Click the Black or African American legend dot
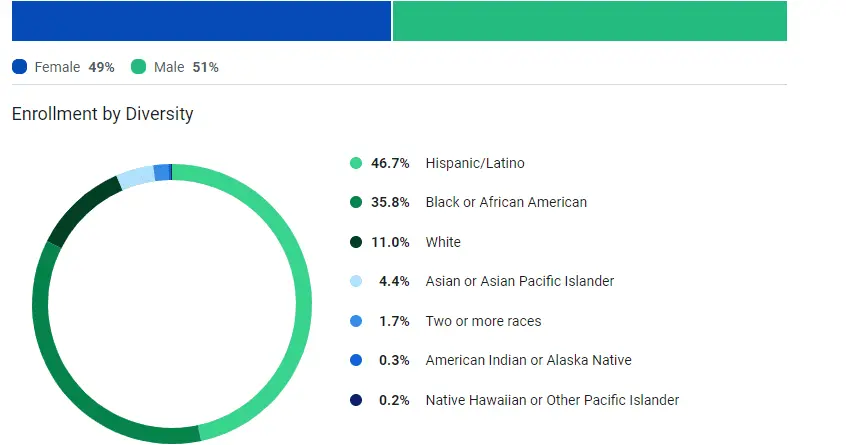 pos(356,202)
